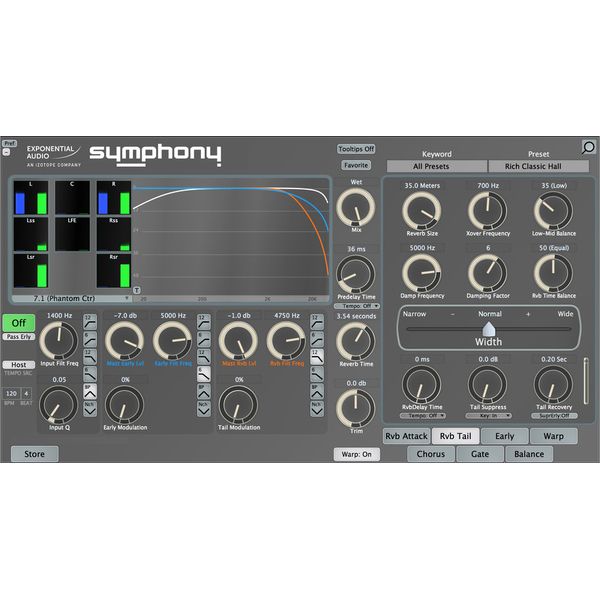Viewport: 600px width, 600px height.
Task: Select early filter band-pass shape
Action: [204, 391]
